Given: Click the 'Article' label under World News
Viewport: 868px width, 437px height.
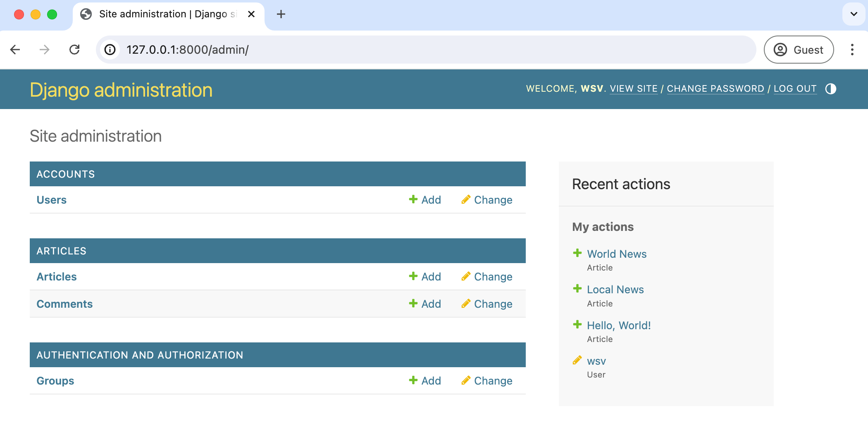Looking at the screenshot, I should click(600, 268).
